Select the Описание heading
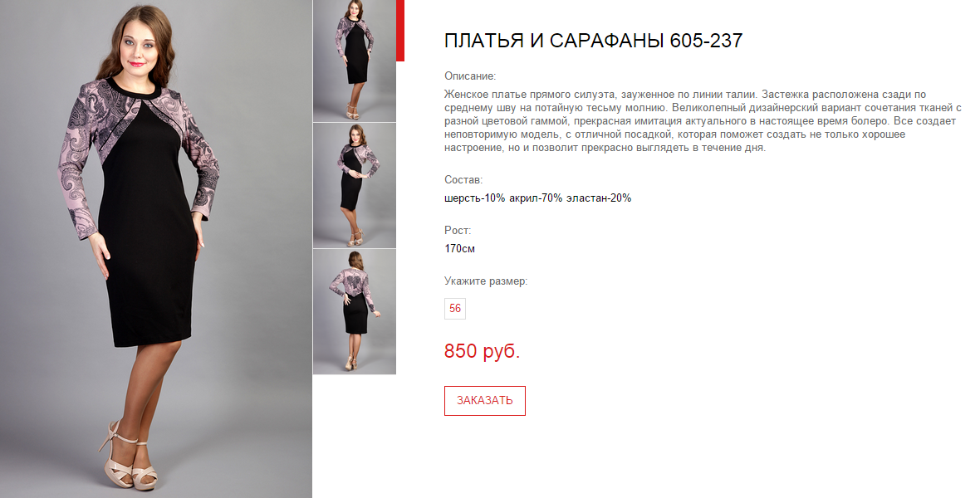The image size is (980, 498). [x=470, y=76]
